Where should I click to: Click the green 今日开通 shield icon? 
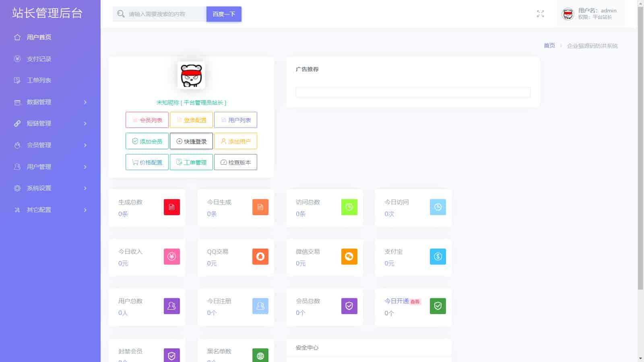[438, 306]
